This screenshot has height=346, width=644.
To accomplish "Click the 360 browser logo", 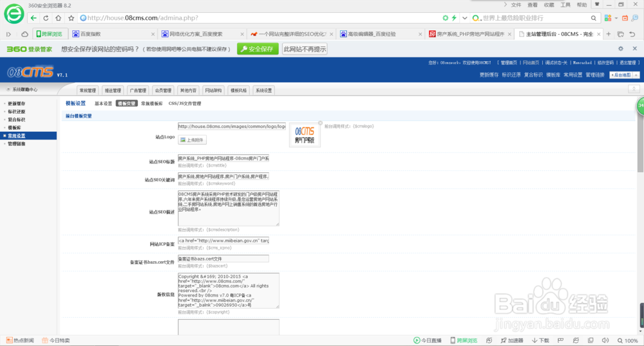I will pyautogui.click(x=14, y=14).
